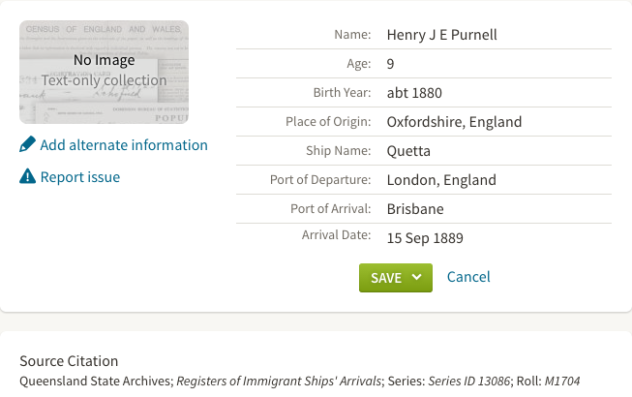Image resolution: width=632 pixels, height=397 pixels.
Task: Expand the SAVE button dropdown chevron
Action: pos(417,277)
